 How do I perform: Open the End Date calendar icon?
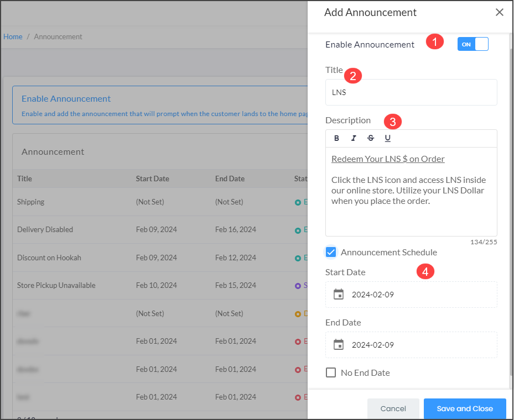[x=338, y=345]
